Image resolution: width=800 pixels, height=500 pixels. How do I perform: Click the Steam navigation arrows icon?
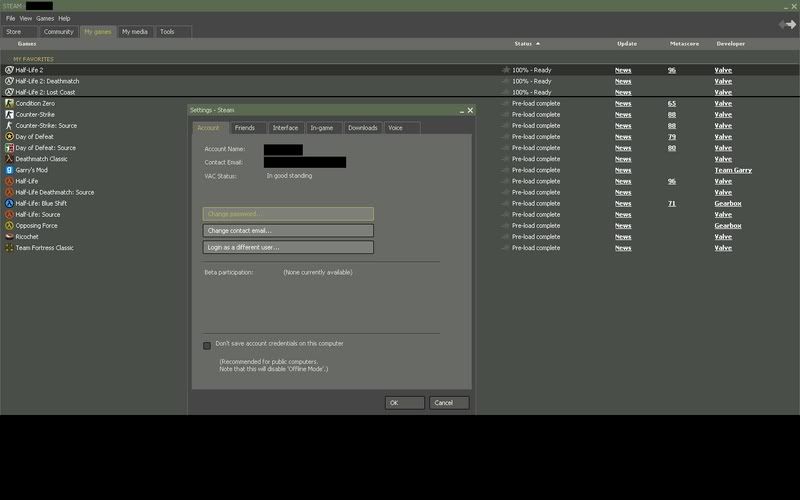coord(787,24)
